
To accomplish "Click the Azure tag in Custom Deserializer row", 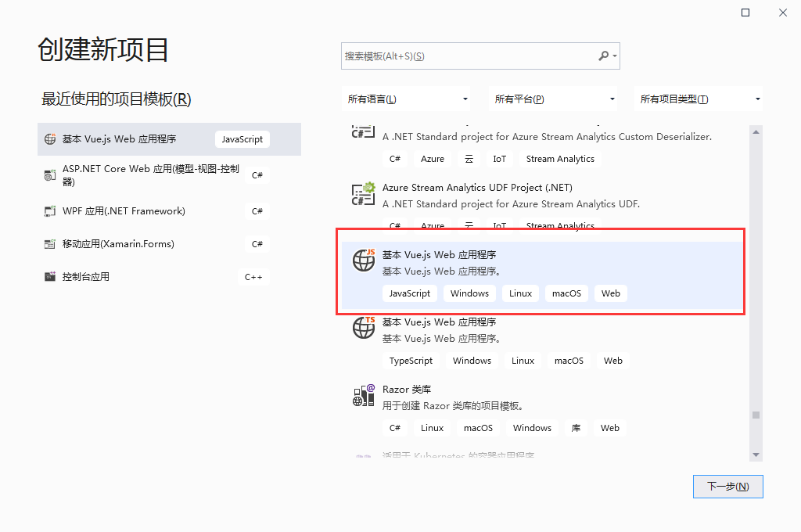I will (x=432, y=159).
